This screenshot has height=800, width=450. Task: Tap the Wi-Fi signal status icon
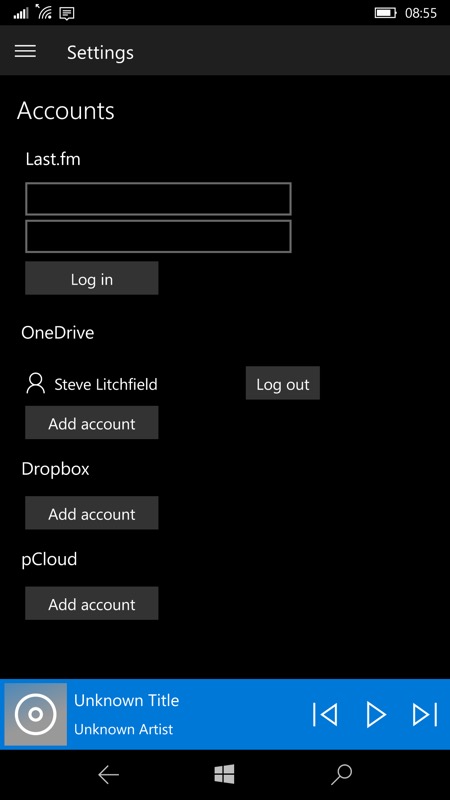(44, 12)
